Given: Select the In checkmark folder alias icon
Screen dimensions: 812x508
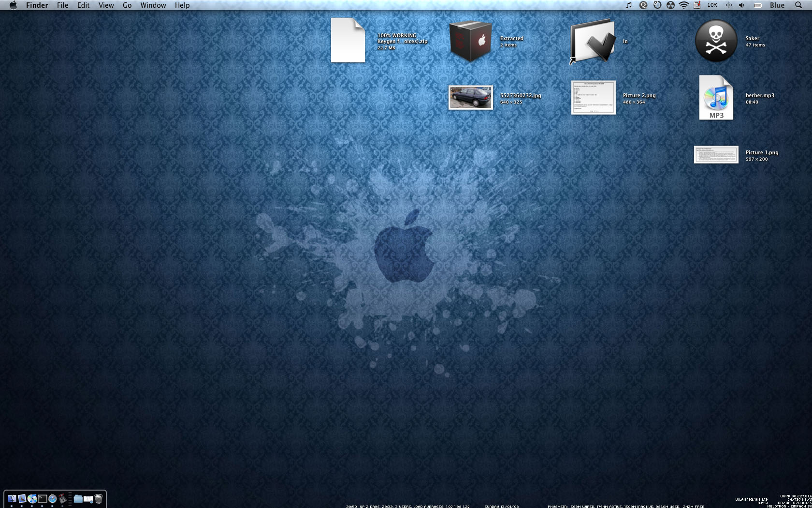Looking at the screenshot, I should point(593,42).
